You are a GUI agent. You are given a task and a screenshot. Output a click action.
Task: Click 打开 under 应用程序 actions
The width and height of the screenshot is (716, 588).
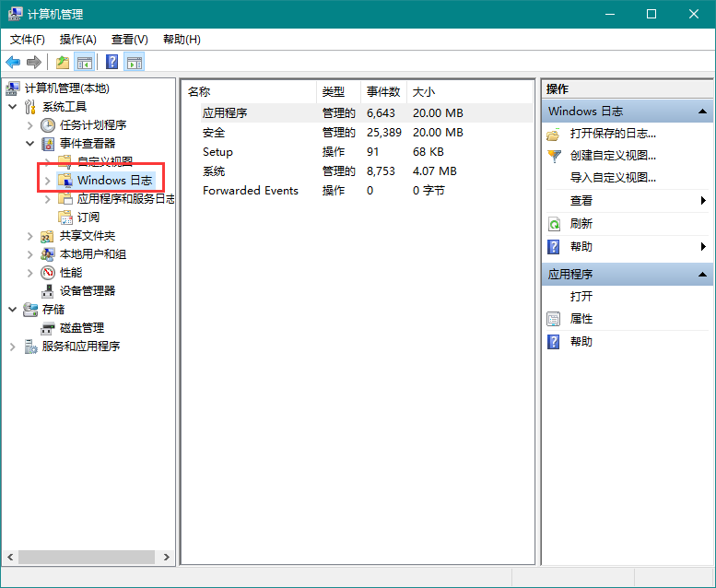(581, 297)
